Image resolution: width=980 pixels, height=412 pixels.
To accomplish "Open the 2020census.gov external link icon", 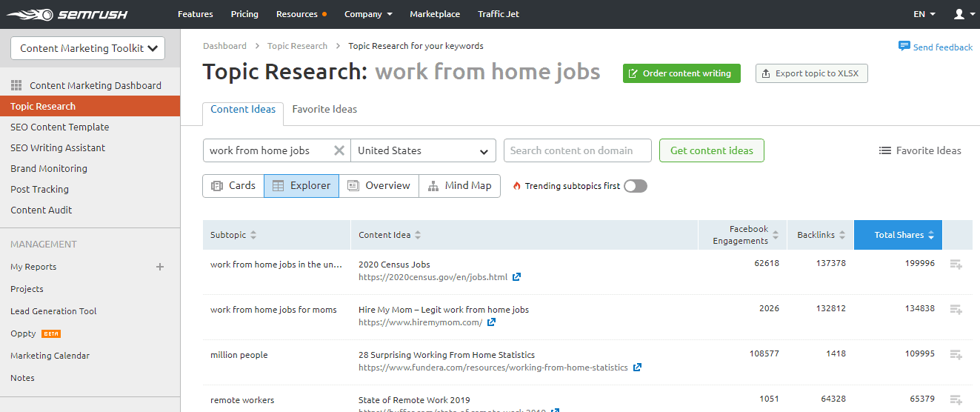I will tap(517, 277).
